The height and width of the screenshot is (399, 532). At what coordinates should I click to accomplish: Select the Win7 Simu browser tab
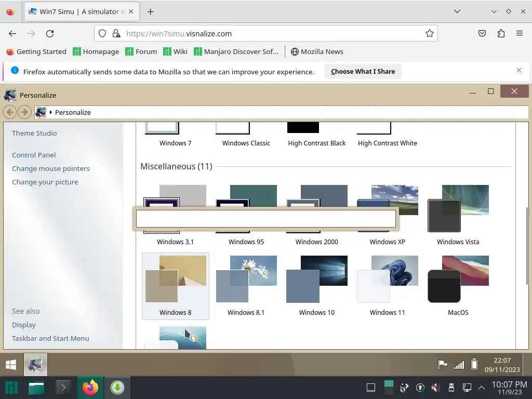click(x=82, y=12)
